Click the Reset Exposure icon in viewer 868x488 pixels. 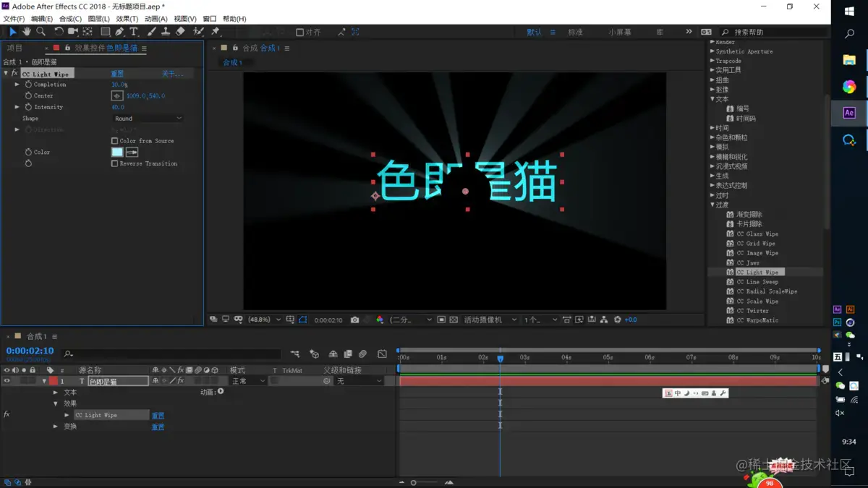coord(617,320)
